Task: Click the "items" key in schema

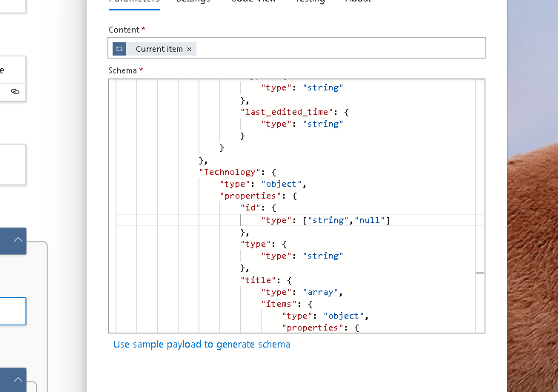Action: [279, 304]
